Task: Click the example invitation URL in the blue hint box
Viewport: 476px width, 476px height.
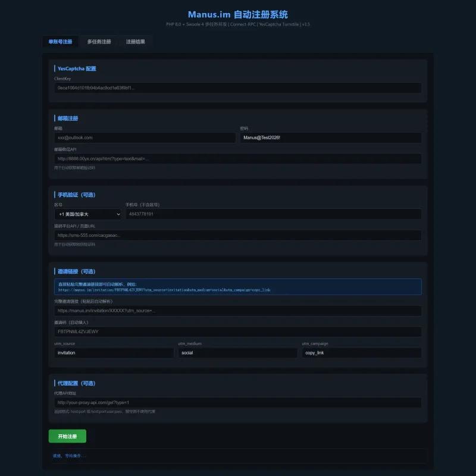Action: pos(164,290)
